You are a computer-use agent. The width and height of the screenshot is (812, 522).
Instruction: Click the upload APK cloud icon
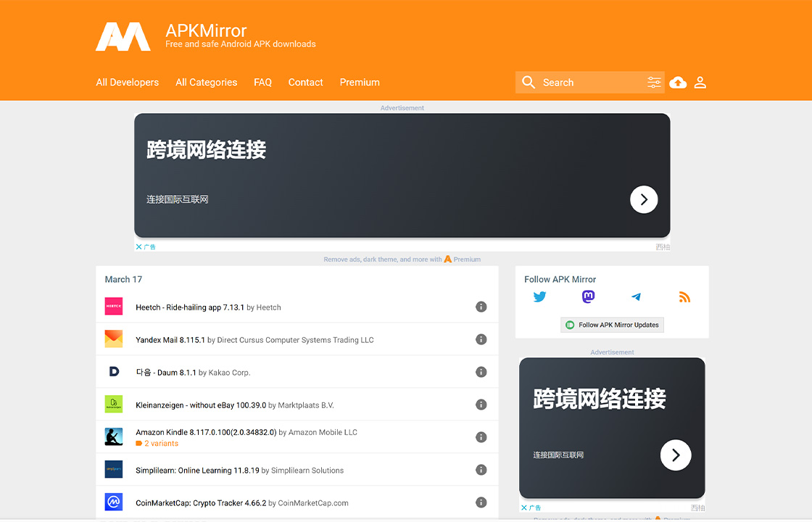pyautogui.click(x=678, y=83)
